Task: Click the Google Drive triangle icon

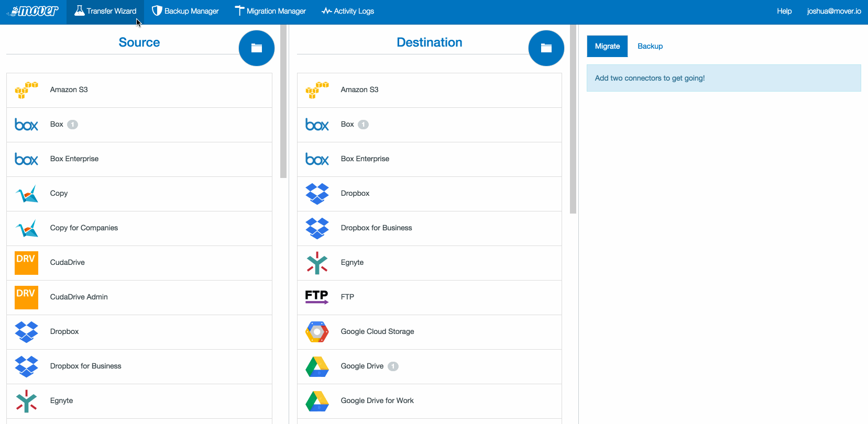Action: click(x=317, y=366)
